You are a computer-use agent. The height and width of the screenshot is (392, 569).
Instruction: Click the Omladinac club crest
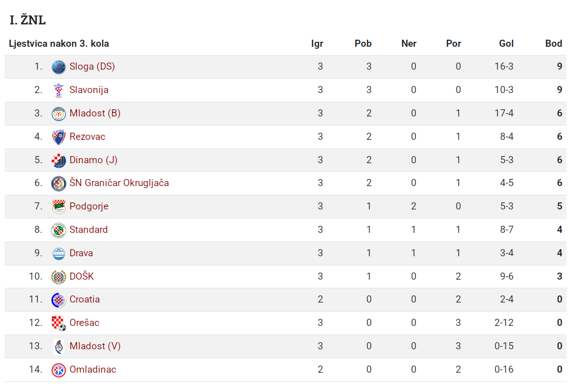(x=59, y=370)
